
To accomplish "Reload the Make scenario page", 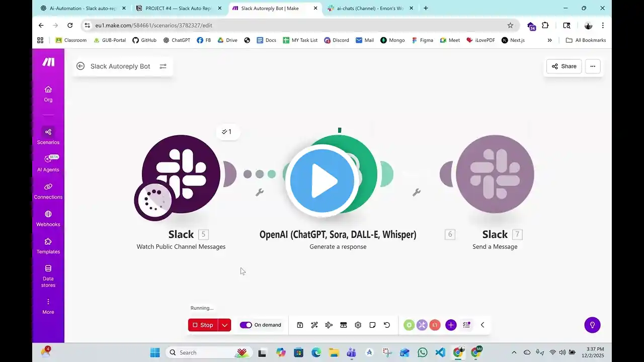I will [70, 25].
